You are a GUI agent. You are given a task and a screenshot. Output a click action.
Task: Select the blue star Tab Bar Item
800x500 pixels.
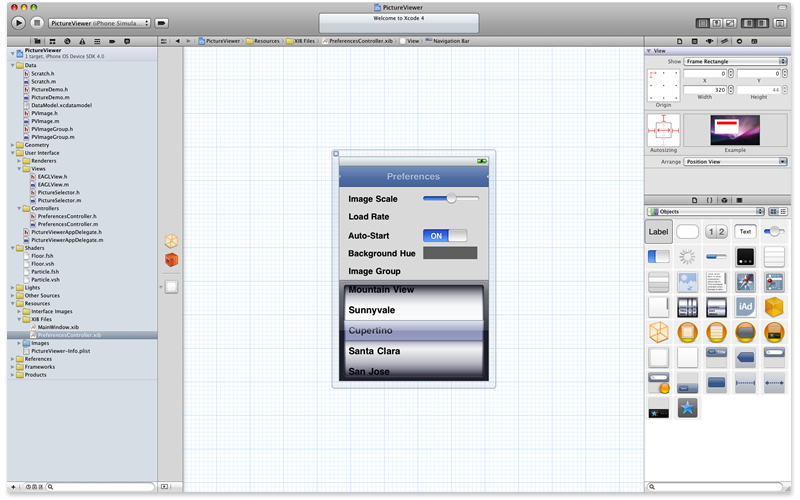687,408
